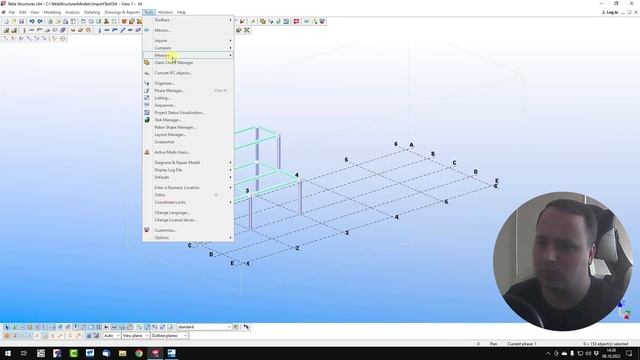Toggle Snap to points switch in the snapping toolbar
The height and width of the screenshot is (360, 640).
[x=7, y=336]
